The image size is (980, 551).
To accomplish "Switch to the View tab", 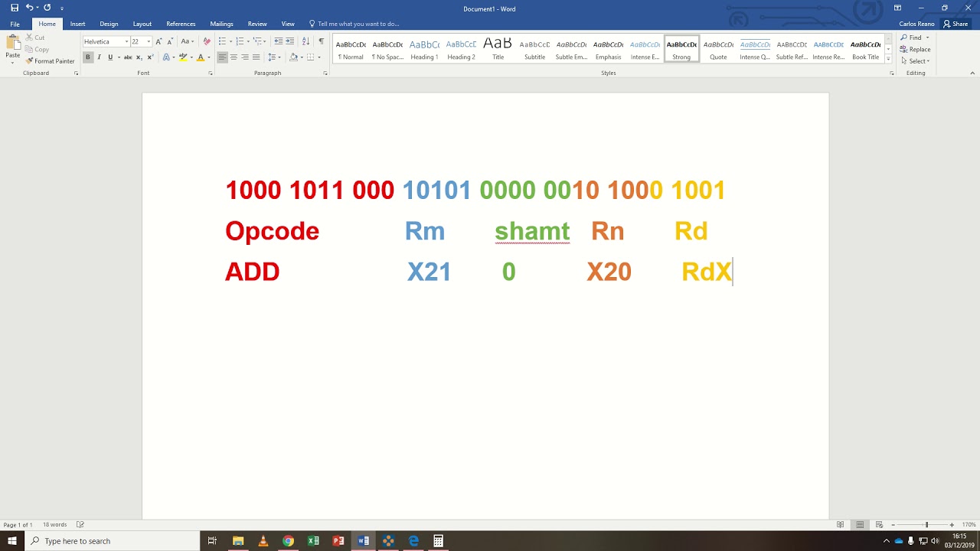I will pyautogui.click(x=288, y=24).
